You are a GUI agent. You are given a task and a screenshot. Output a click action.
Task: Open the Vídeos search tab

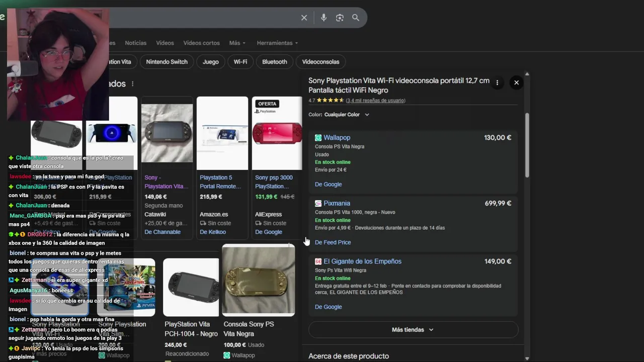click(165, 43)
